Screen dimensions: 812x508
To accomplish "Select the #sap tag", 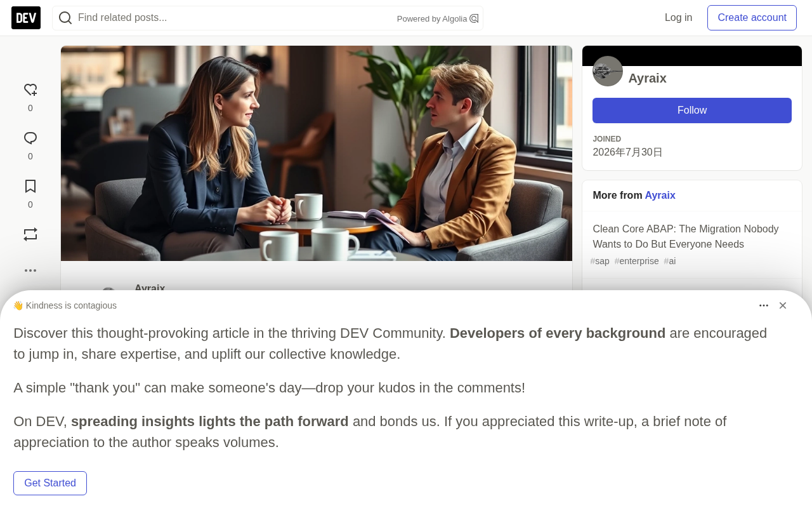I will 600,261.
